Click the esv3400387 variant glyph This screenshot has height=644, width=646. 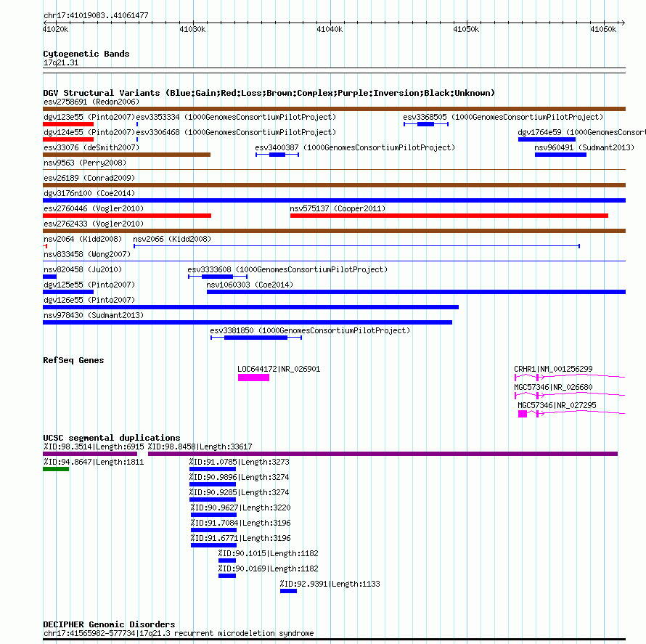[x=277, y=155]
